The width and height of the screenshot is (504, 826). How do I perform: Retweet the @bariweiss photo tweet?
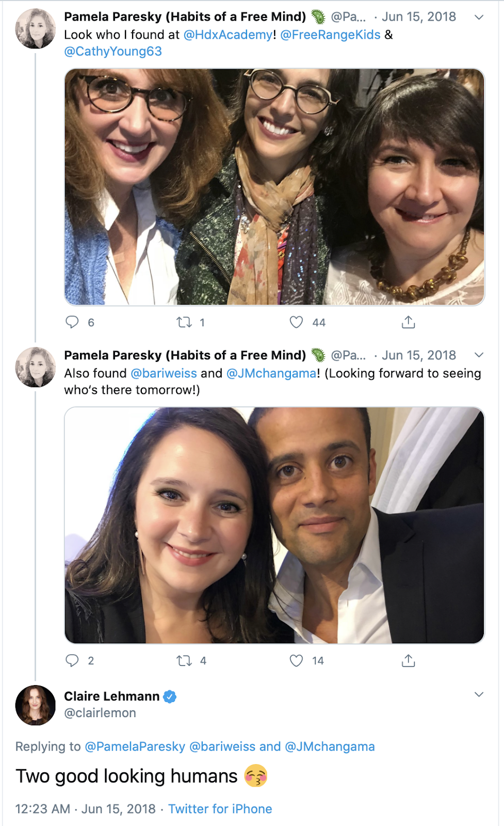coord(185,660)
